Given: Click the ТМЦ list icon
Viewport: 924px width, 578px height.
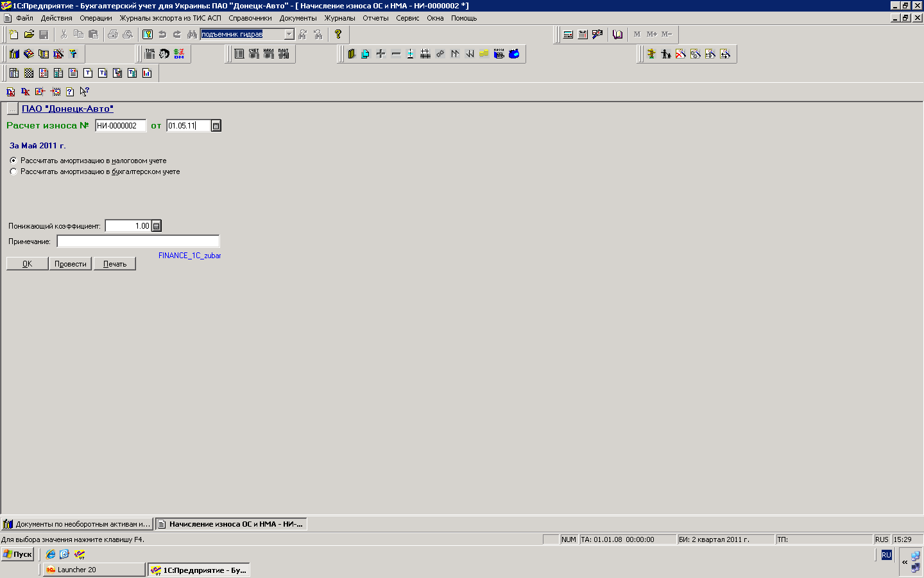Looking at the screenshot, I should pyautogui.click(x=150, y=53).
